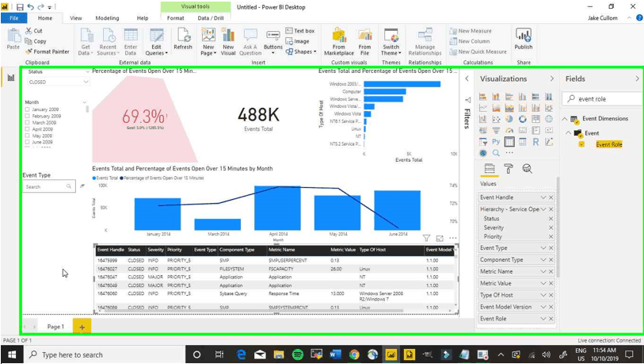Select the map globe visualization
Image resolution: width=644 pixels, height=364 pixels.
[x=549, y=119]
